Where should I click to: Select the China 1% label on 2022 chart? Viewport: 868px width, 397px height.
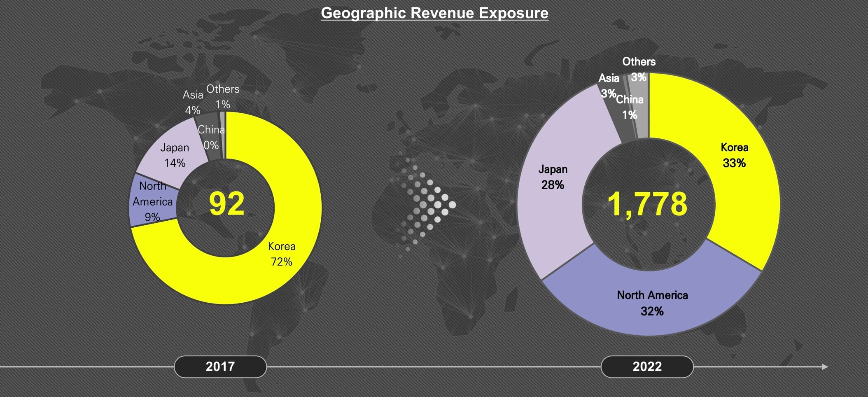[x=630, y=107]
